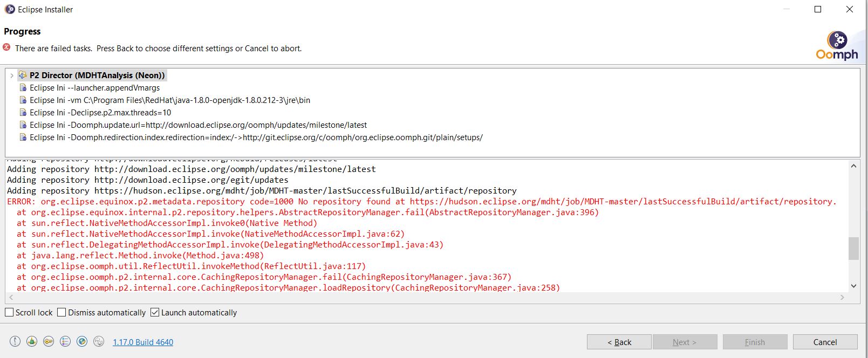
Task: Cancel the installation
Action: tap(825, 342)
